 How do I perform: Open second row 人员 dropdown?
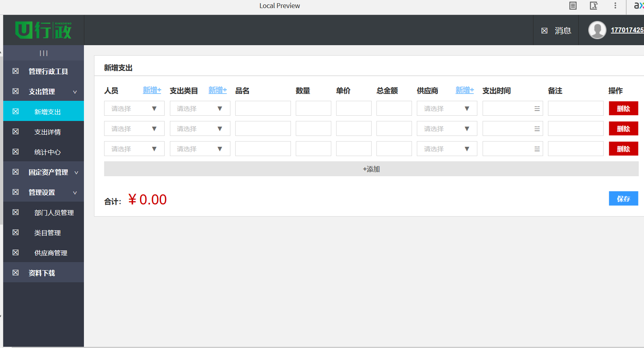pos(134,129)
